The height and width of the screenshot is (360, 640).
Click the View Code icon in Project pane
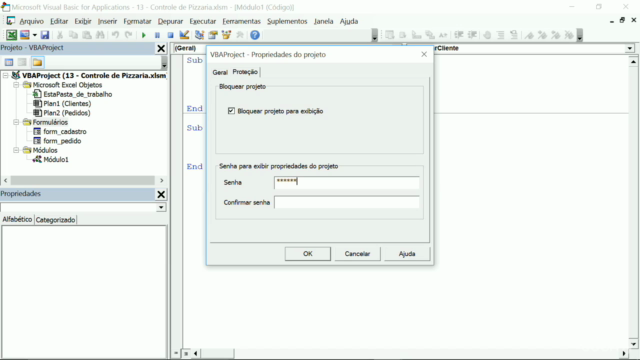click(x=9, y=62)
